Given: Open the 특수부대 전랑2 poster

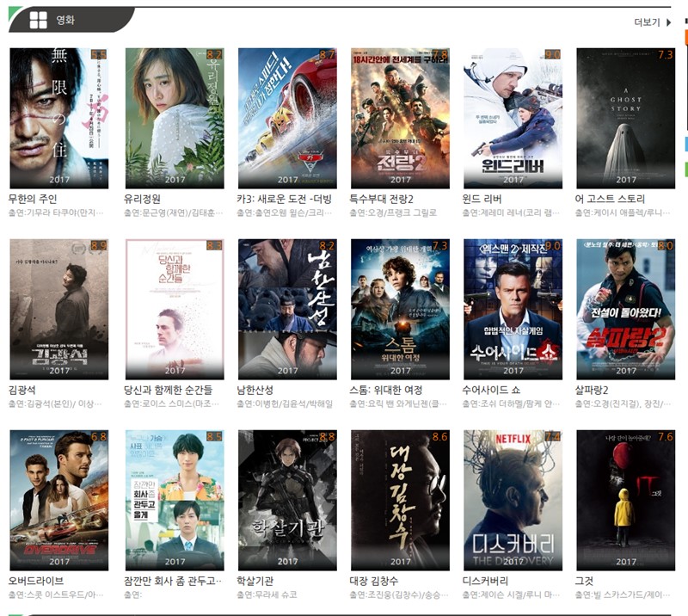Looking at the screenshot, I should (x=400, y=118).
